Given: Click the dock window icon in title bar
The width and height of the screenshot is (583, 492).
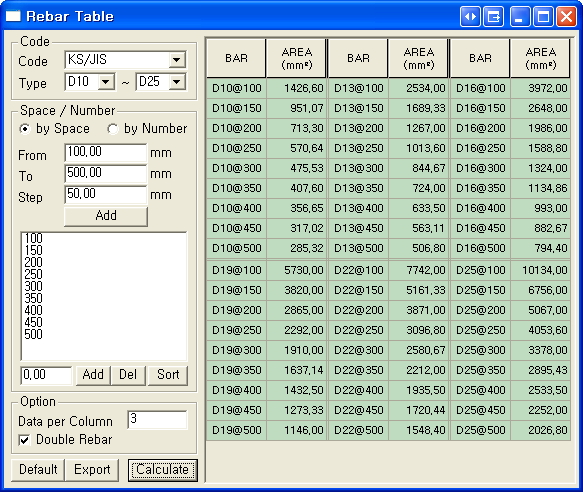Looking at the screenshot, I should click(494, 17).
